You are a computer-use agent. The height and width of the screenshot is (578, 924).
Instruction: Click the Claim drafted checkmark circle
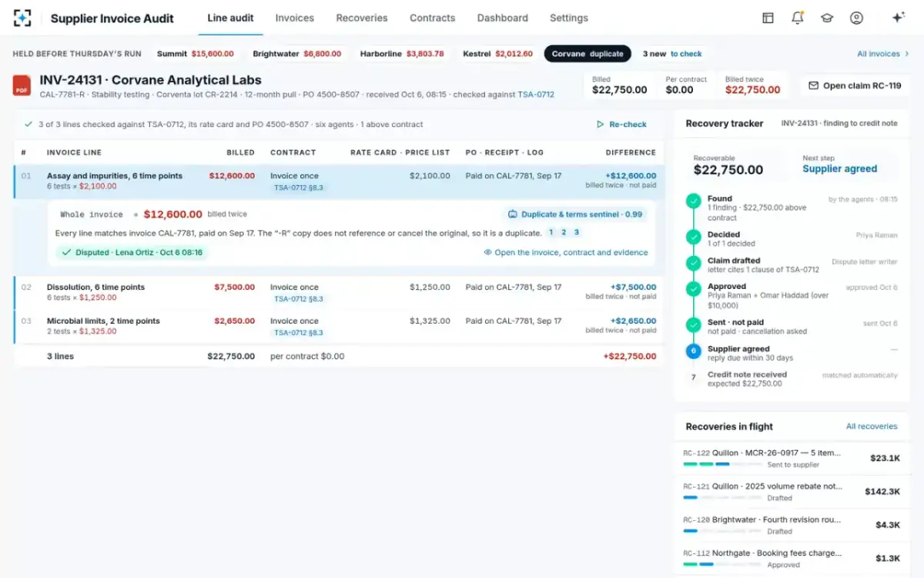point(694,264)
